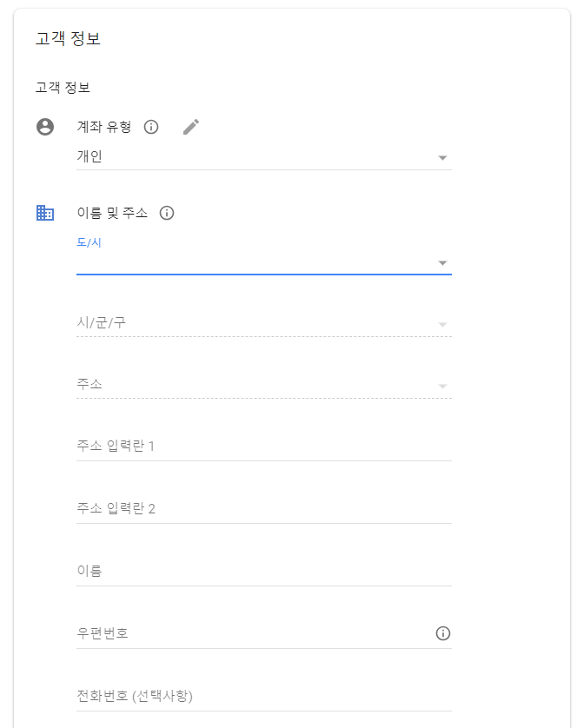Click the 우편번호 input field
Image resolution: width=577 pixels, height=728 pixels.
pos(255,634)
